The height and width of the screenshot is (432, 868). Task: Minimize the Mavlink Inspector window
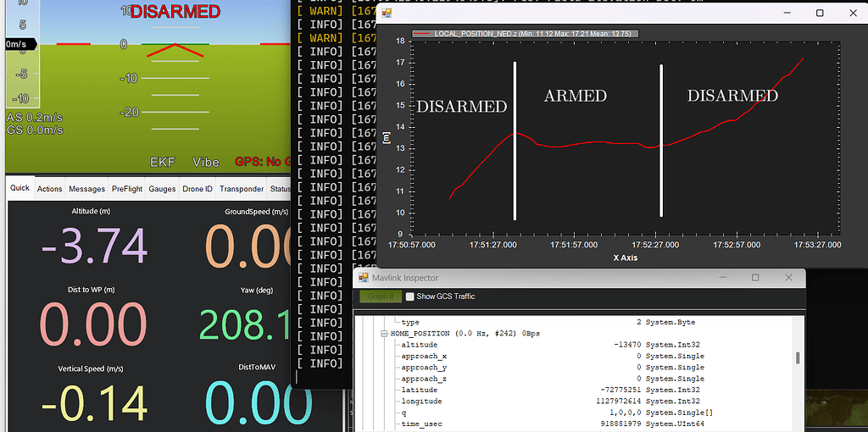[x=721, y=278]
